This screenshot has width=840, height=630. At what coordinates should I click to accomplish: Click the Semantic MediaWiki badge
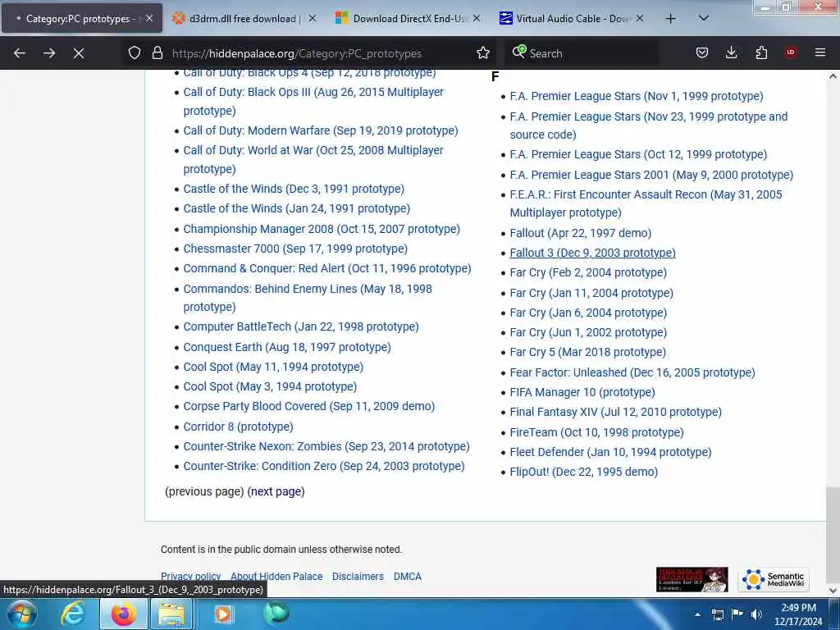[774, 579]
